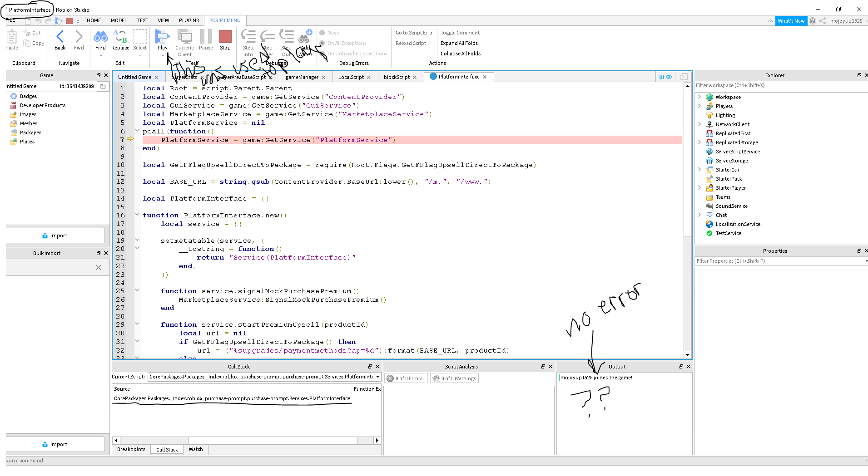Click the Select tool in Edit

(140, 39)
